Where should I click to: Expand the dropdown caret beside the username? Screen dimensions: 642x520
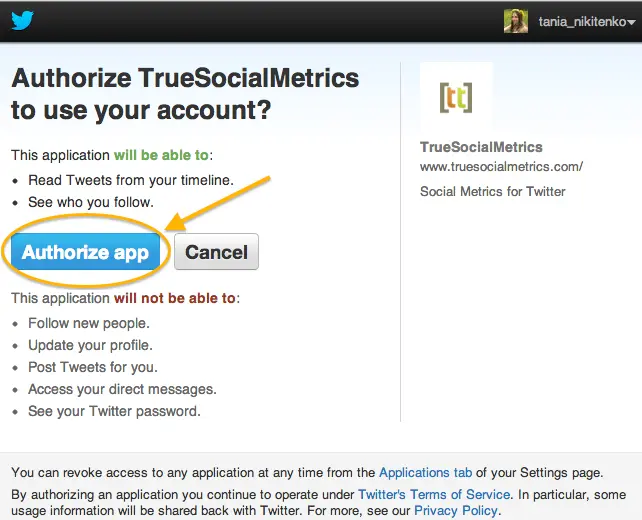tap(631, 22)
